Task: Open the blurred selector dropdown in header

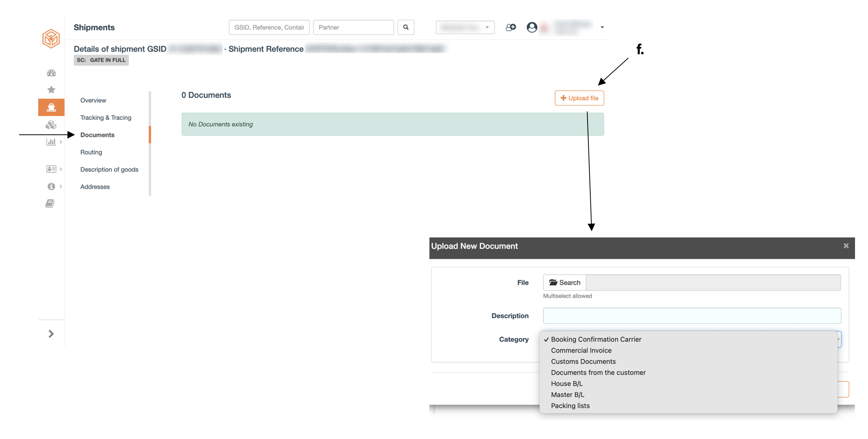Action: (x=465, y=27)
